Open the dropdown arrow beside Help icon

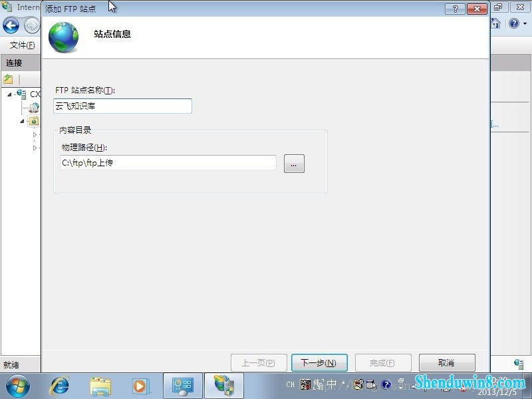pyautogui.click(x=525, y=24)
